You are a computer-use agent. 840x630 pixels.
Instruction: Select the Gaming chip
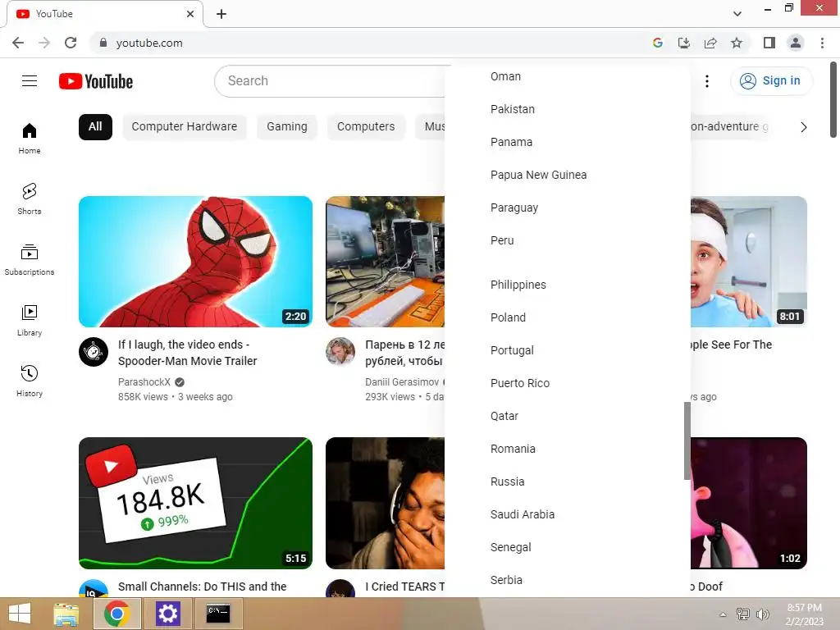tap(287, 127)
